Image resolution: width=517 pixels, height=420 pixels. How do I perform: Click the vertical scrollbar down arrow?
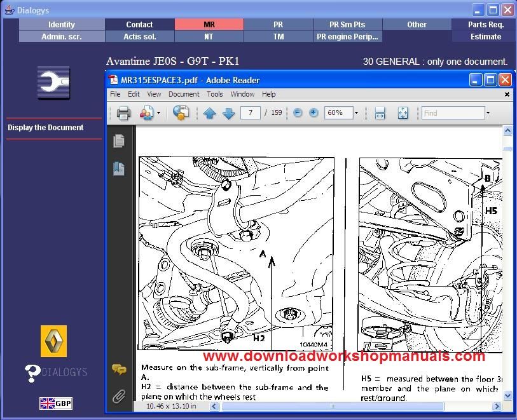(x=507, y=395)
